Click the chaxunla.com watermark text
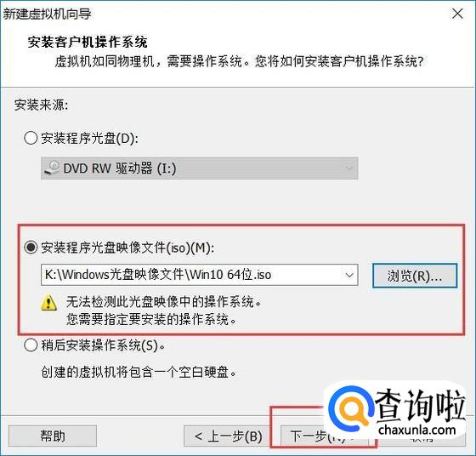This screenshot has height=456, width=476. click(417, 430)
